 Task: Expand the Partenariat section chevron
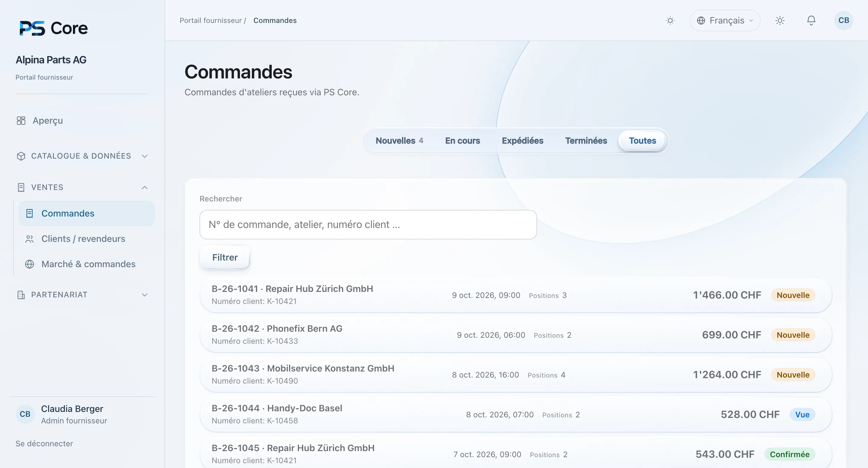[145, 295]
